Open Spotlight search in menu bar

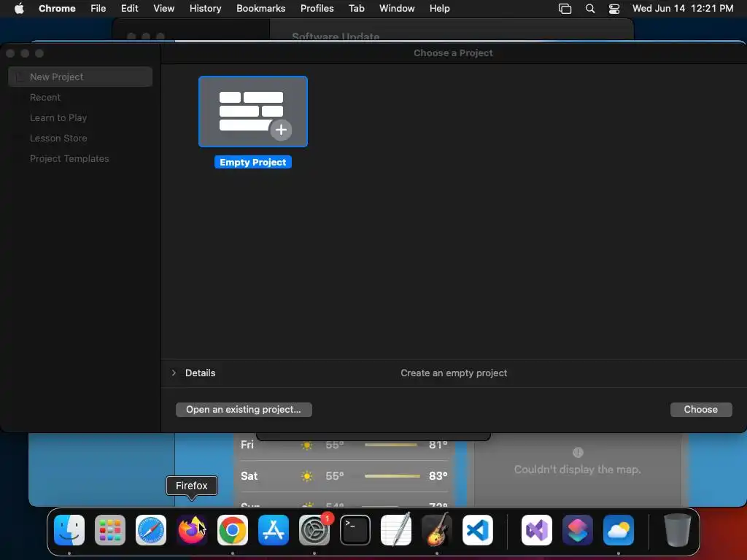click(589, 9)
